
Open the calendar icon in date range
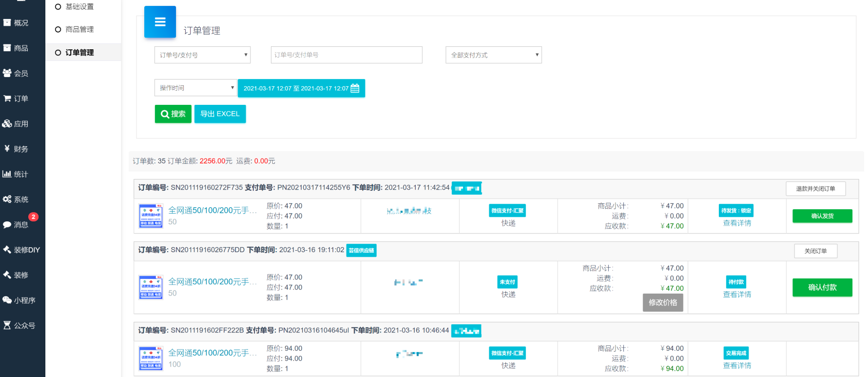coord(355,88)
